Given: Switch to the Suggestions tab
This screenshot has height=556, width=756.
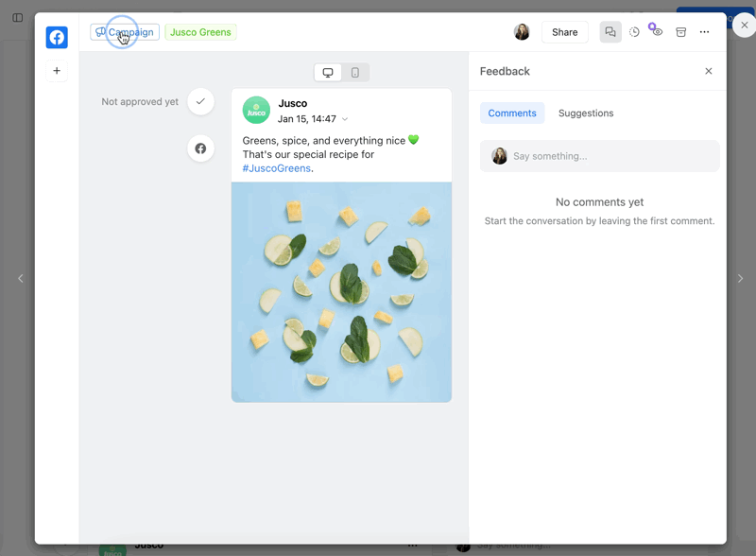Looking at the screenshot, I should click(x=586, y=113).
